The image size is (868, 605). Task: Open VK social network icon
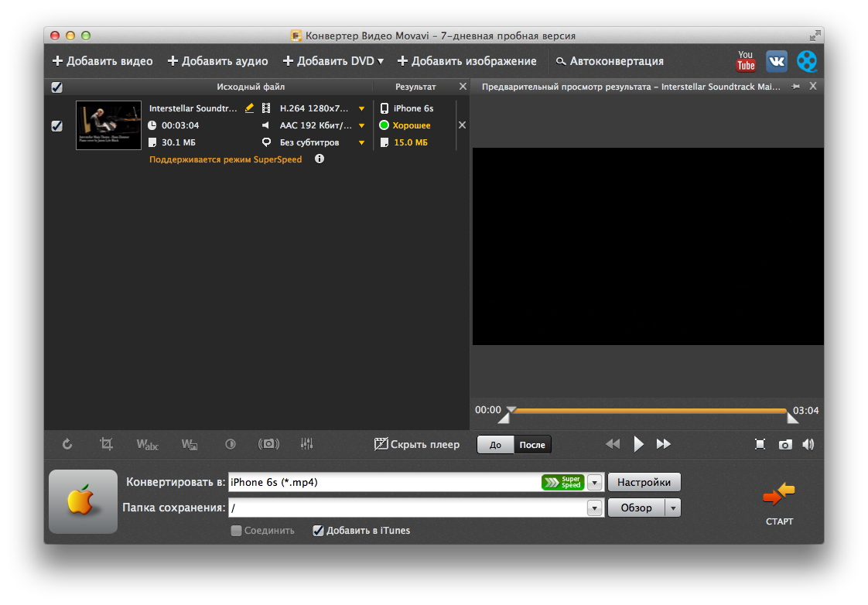[x=777, y=61]
